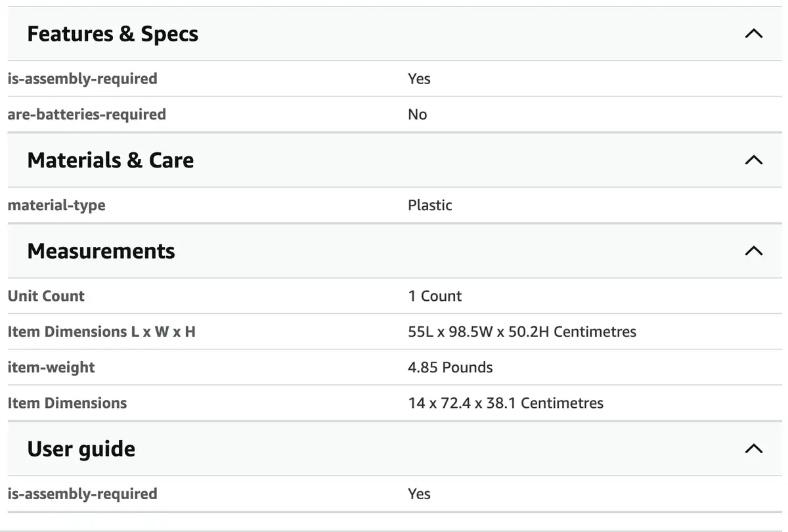This screenshot has width=788, height=532.
Task: Click the 1 Count value
Action: [x=435, y=296]
